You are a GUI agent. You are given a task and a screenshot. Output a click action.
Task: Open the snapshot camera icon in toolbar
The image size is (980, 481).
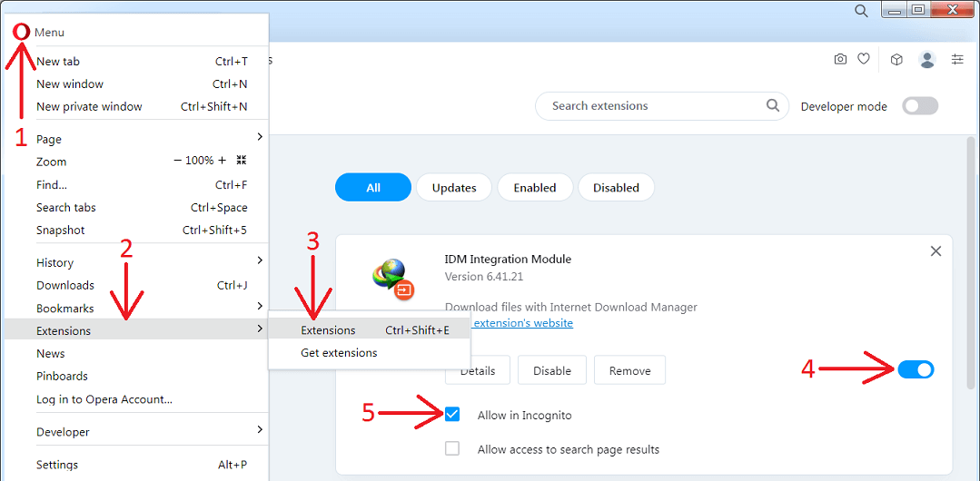point(840,59)
